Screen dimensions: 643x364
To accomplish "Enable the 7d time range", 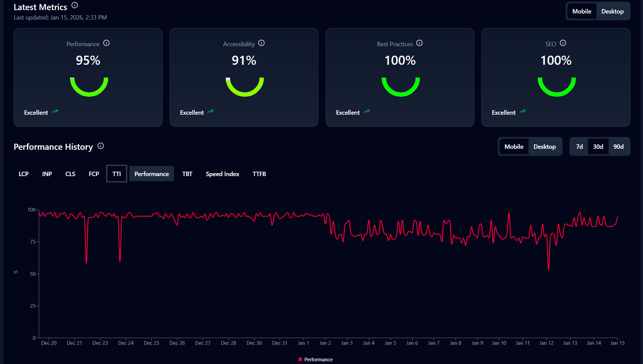I will [x=580, y=146].
